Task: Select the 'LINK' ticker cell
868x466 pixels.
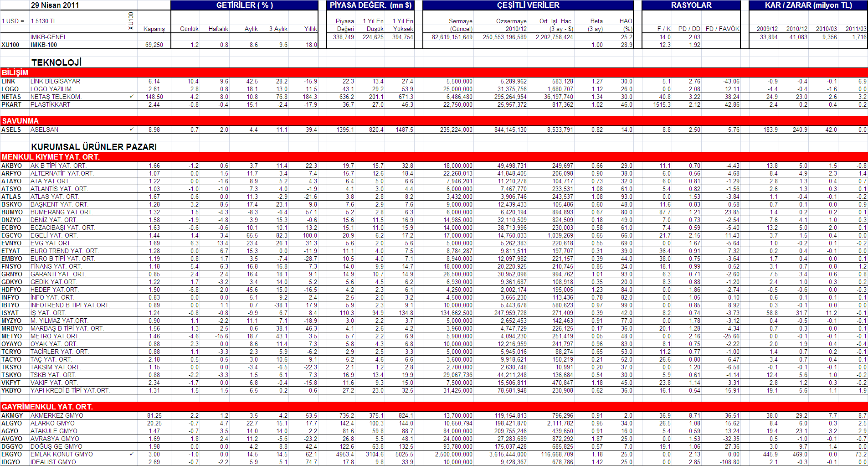Action: pos(8,81)
